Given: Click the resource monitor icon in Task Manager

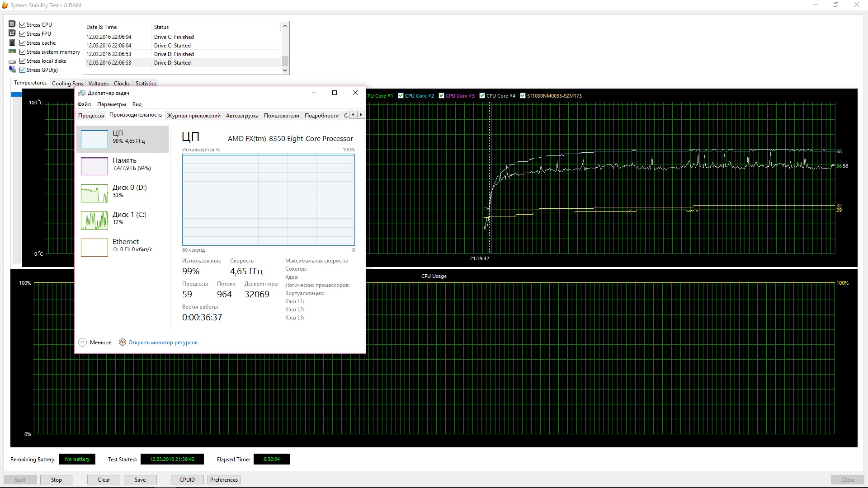Looking at the screenshot, I should tap(123, 342).
